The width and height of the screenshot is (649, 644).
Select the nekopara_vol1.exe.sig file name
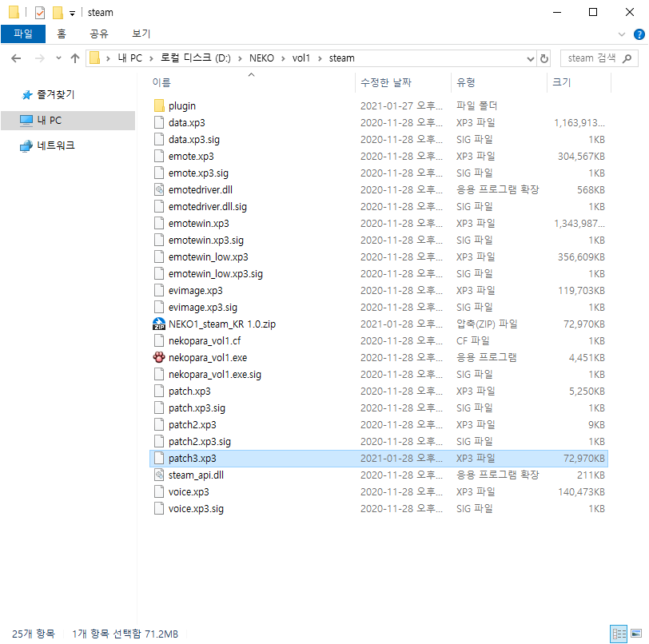(215, 374)
